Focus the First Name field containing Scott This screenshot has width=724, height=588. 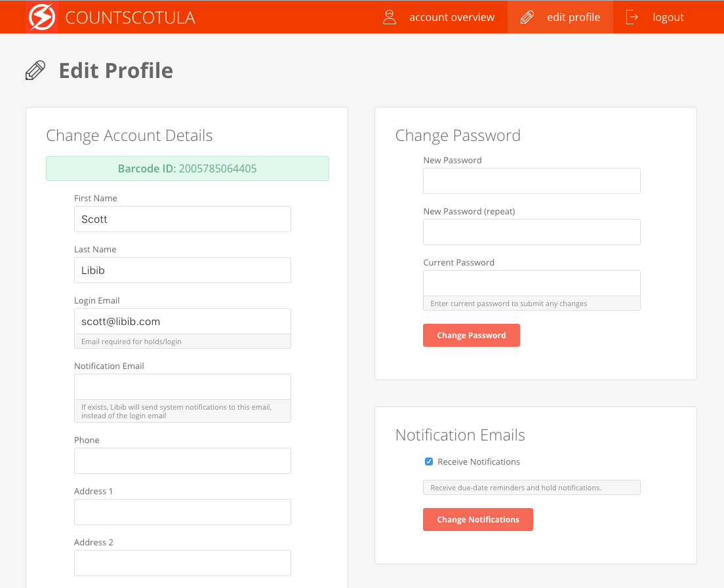pos(182,219)
